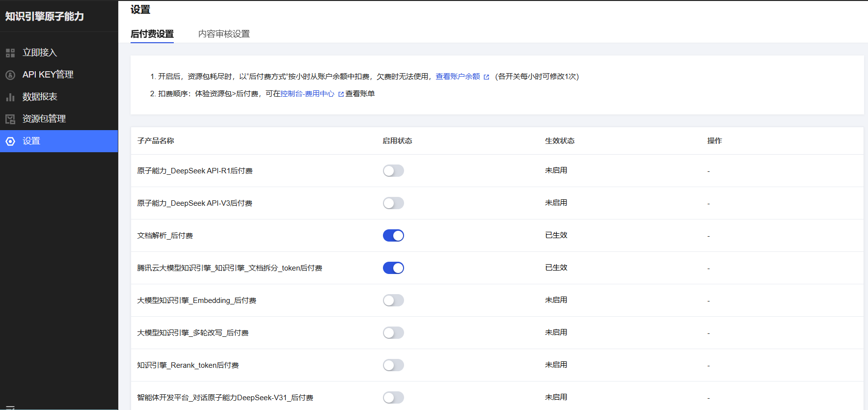The width and height of the screenshot is (868, 410).
Task: Click the 设置 gear icon in sidebar
Action: coord(10,141)
